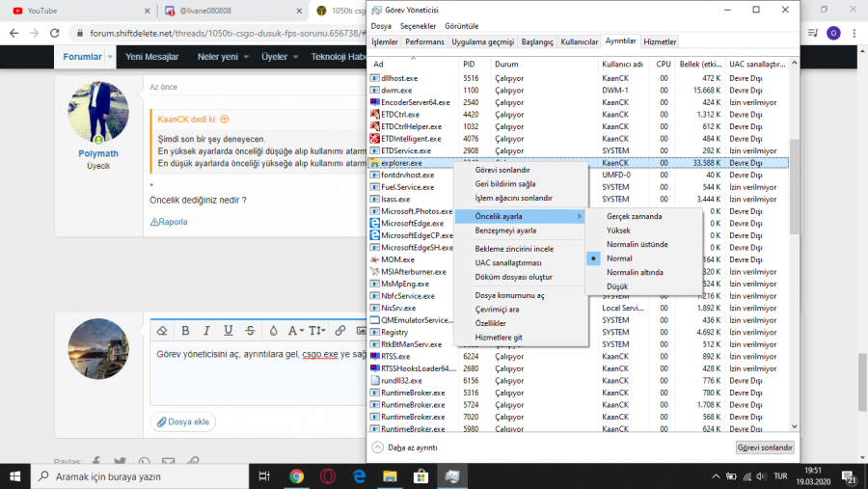Toggle italic formatting in reply editor
Image resolution: width=868 pixels, height=489 pixels.
(206, 331)
